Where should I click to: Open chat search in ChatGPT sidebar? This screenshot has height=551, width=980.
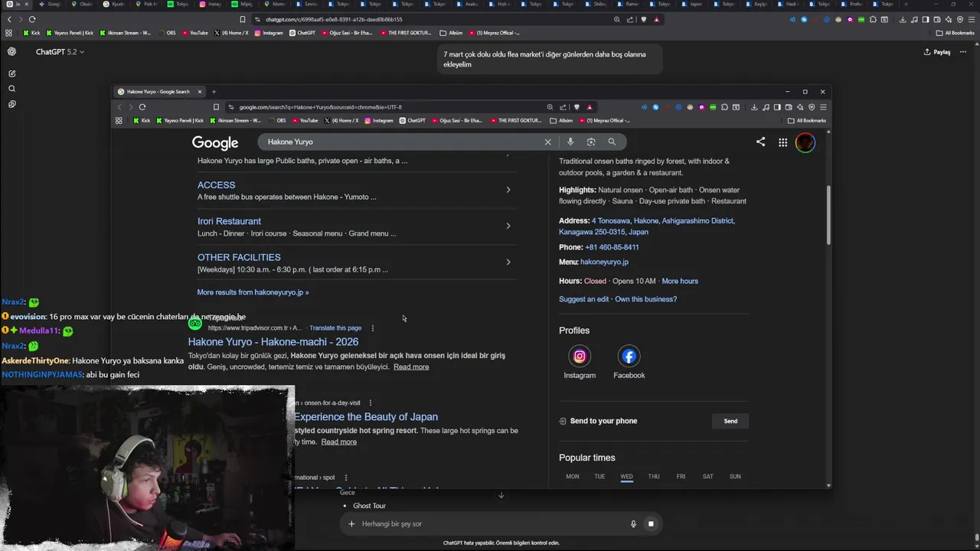[11, 89]
